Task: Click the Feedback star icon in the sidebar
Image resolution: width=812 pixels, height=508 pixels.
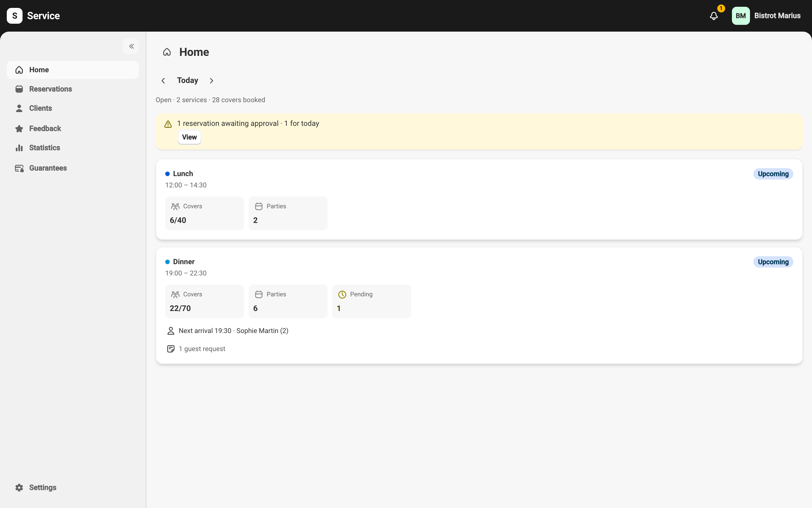Action: coord(19,129)
